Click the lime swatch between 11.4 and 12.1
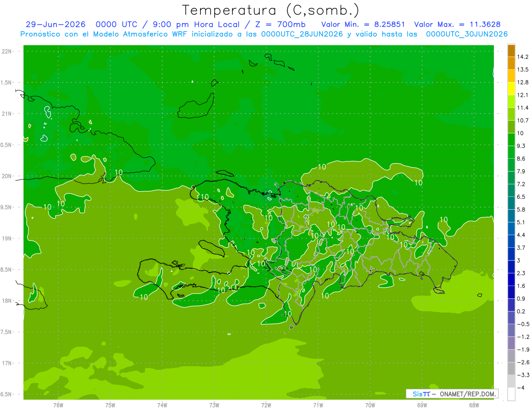The width and height of the screenshot is (532, 411). (511, 102)
